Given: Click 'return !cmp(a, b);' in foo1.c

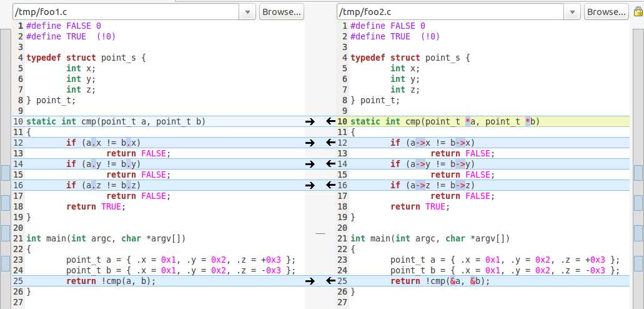Looking at the screenshot, I should click(111, 281).
